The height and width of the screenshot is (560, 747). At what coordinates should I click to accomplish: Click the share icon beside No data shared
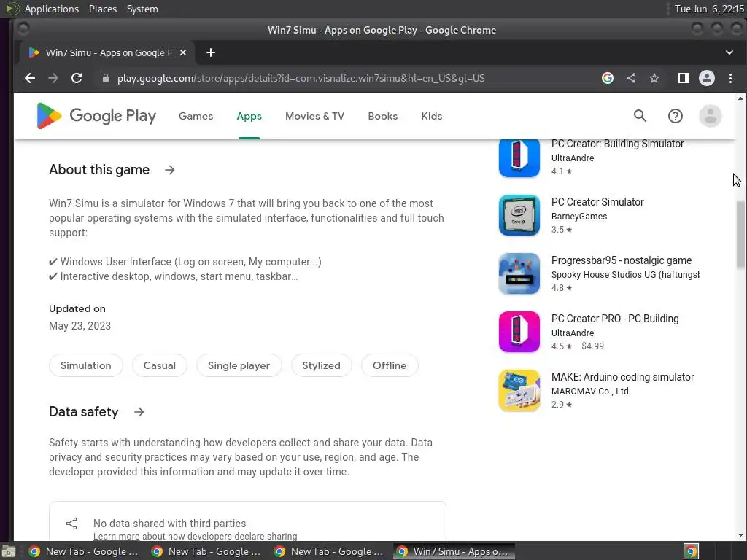(x=71, y=524)
